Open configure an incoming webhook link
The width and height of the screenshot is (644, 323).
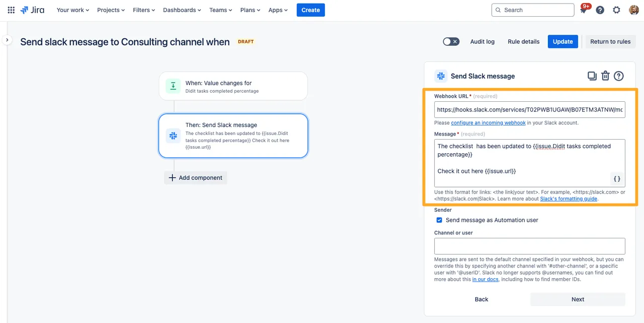[x=488, y=123]
